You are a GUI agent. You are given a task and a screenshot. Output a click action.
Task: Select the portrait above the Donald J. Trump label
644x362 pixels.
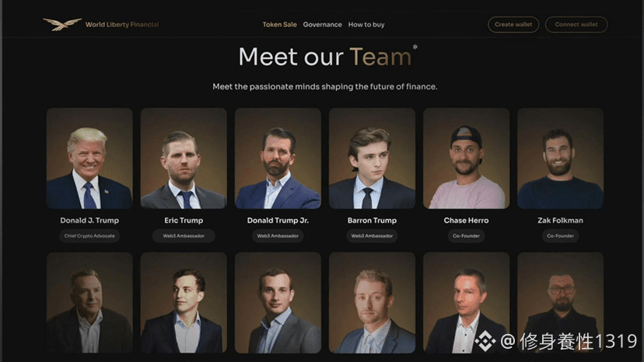[x=89, y=158]
